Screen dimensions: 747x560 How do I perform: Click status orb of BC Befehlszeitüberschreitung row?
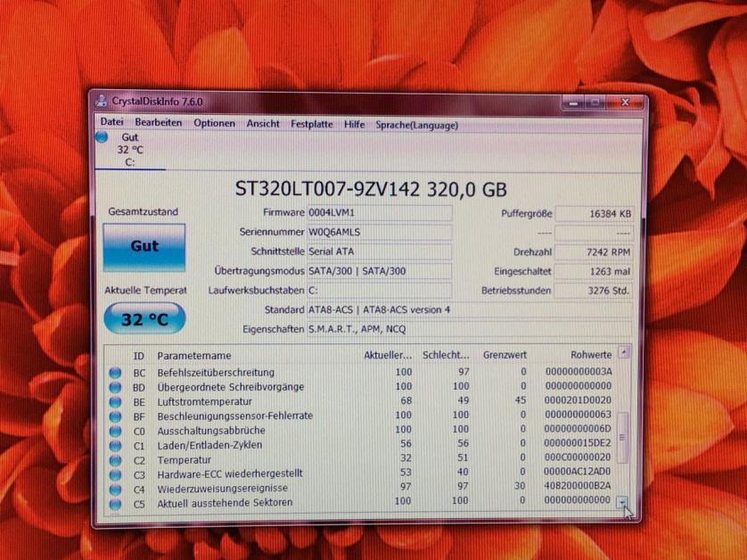pyautogui.click(x=115, y=373)
